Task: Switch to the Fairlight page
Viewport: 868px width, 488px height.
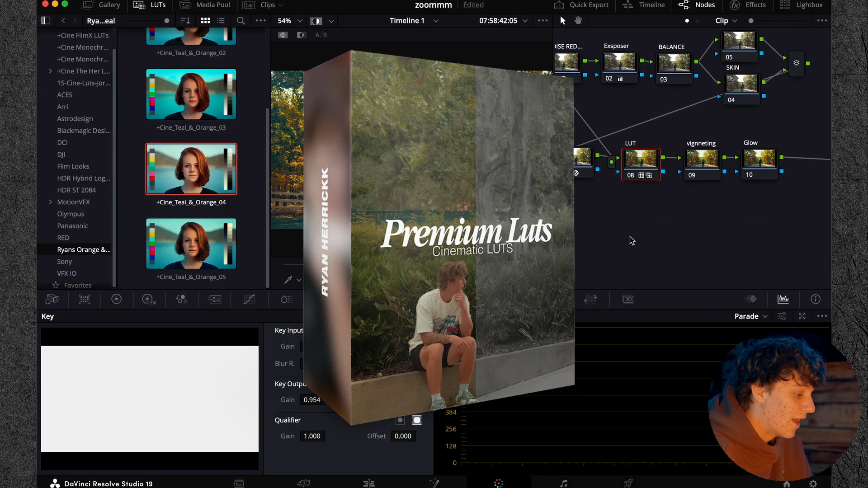Action: pos(563,483)
